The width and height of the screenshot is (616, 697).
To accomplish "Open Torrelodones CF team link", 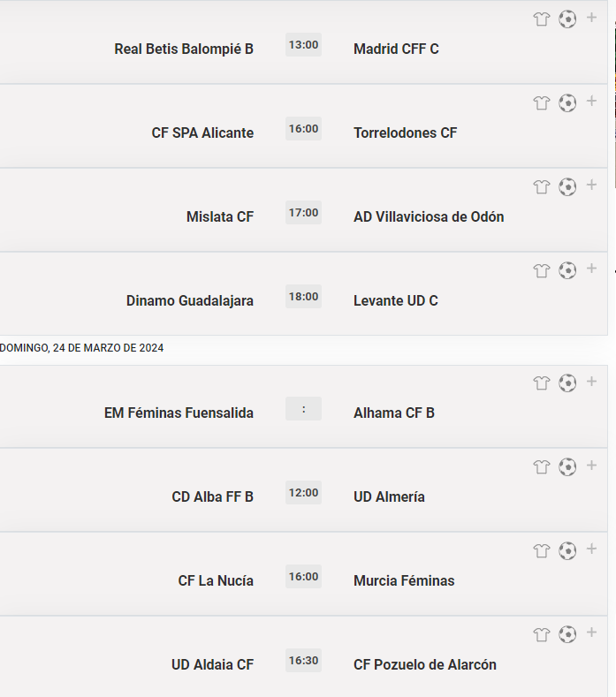I will (x=405, y=133).
